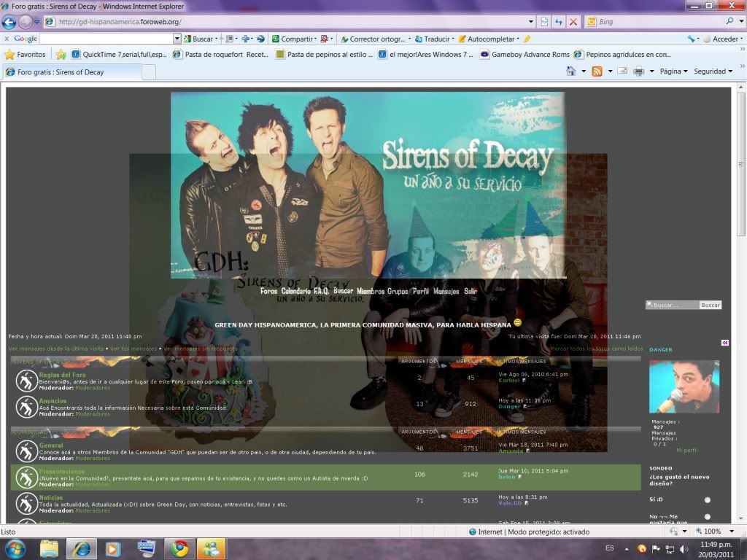Click the Bing search input box
This screenshot has height=560, width=747.
(x=659, y=22)
